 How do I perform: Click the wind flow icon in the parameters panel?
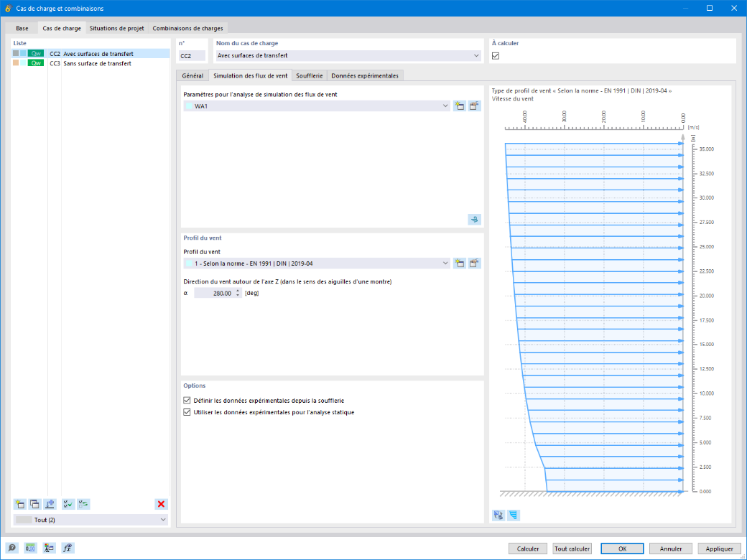(475, 220)
